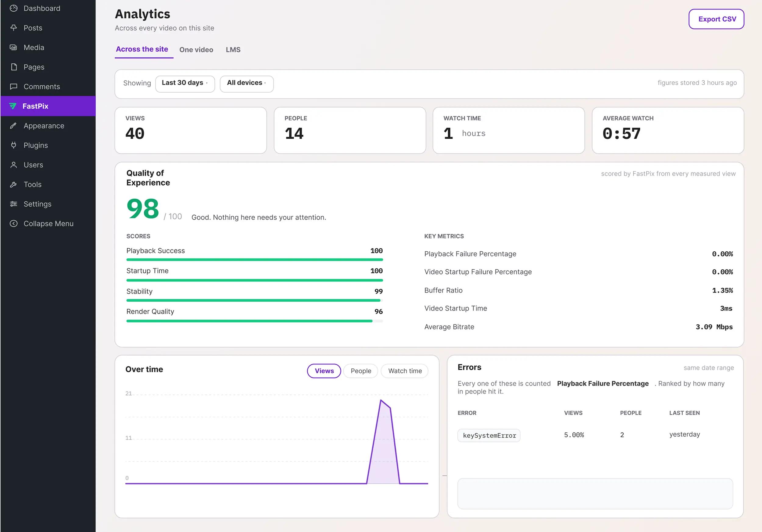762x532 pixels.
Task: Open the Dashboard menu item
Action: 48,8
